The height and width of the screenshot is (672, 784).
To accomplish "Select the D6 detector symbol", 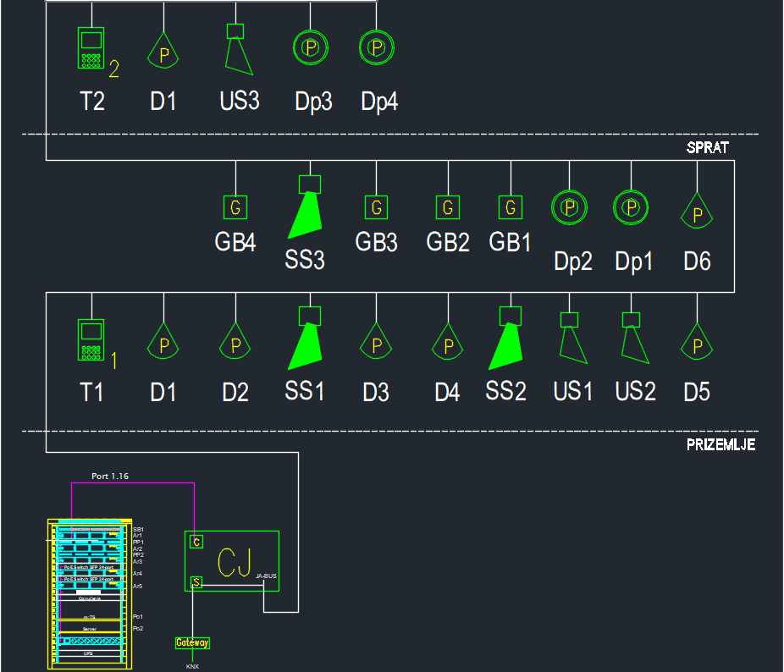I will 697,214.
